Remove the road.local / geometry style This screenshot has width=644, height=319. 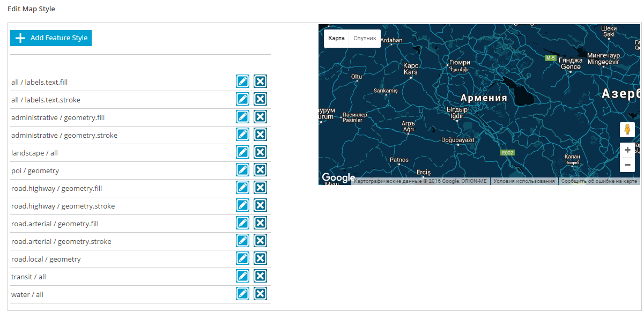pos(260,258)
